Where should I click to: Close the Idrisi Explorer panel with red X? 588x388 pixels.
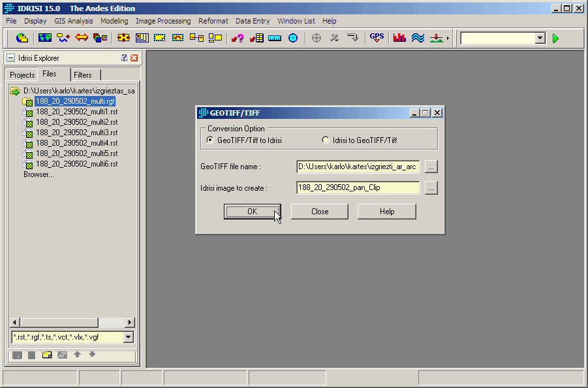click(134, 57)
